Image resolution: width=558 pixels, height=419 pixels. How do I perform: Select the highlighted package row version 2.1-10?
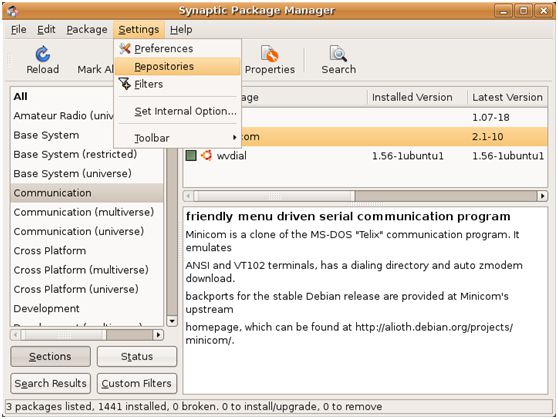[x=394, y=137]
